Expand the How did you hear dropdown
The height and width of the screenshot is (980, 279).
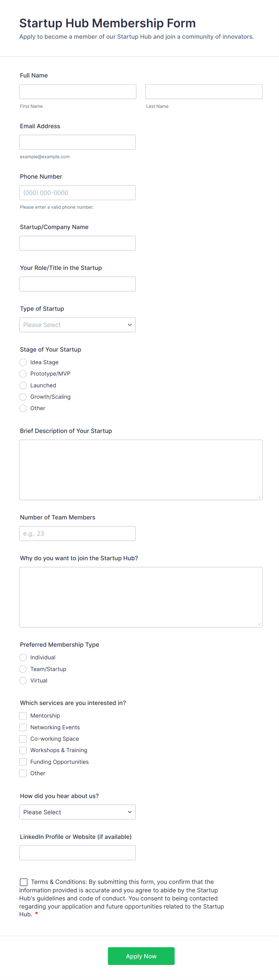click(x=77, y=812)
